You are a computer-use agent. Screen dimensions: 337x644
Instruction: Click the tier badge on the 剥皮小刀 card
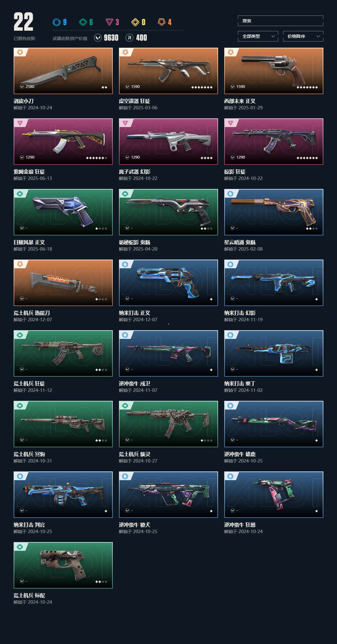pos(20,52)
